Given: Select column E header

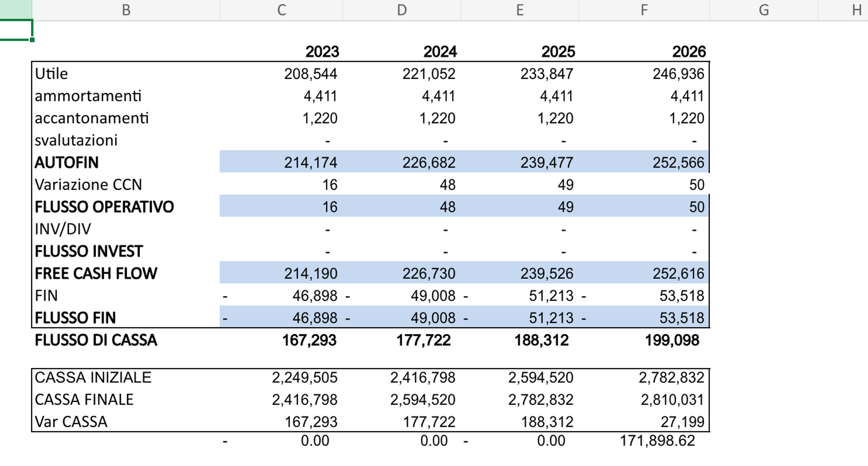Looking at the screenshot, I should 520,10.
